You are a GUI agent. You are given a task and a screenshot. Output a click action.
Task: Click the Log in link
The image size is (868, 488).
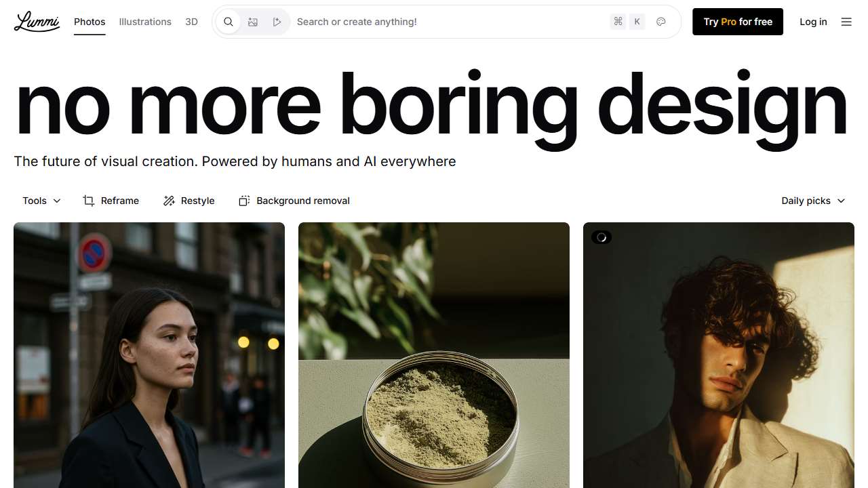pyautogui.click(x=813, y=22)
